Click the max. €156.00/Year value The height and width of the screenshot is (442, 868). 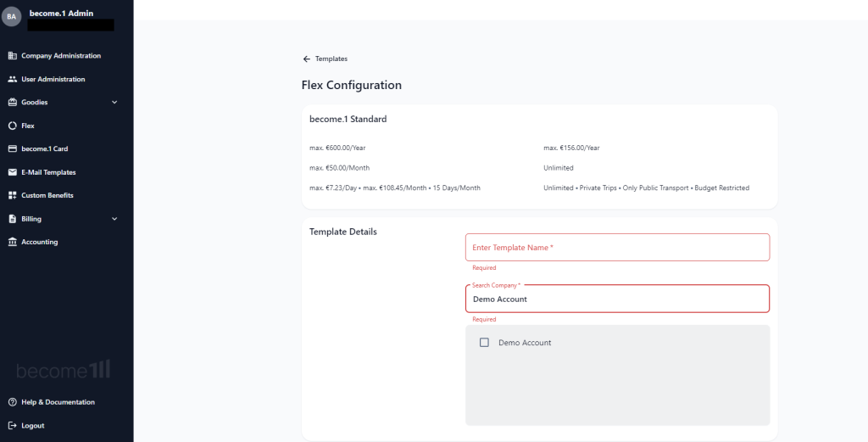coord(572,148)
